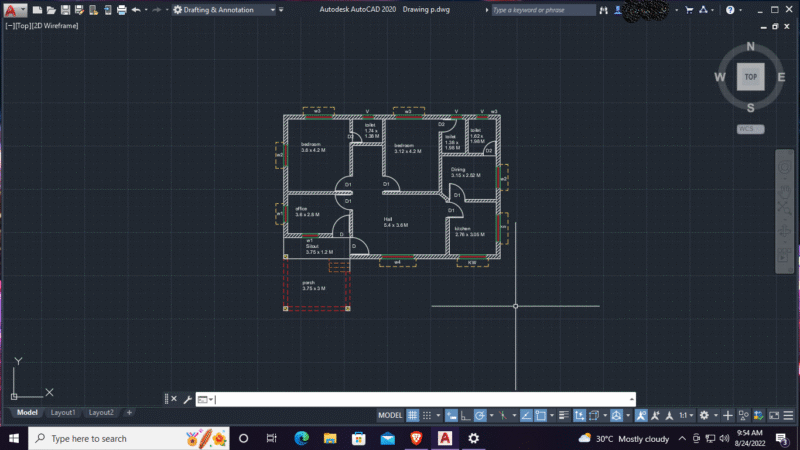Toggle 2D Object Snap square icon
The height and width of the screenshot is (450, 800).
pyautogui.click(x=541, y=415)
